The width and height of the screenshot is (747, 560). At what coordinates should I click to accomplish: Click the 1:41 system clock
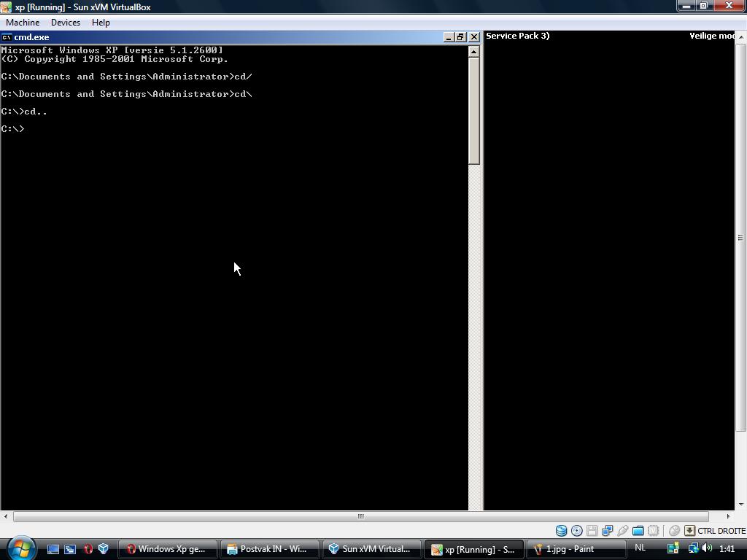click(727, 548)
